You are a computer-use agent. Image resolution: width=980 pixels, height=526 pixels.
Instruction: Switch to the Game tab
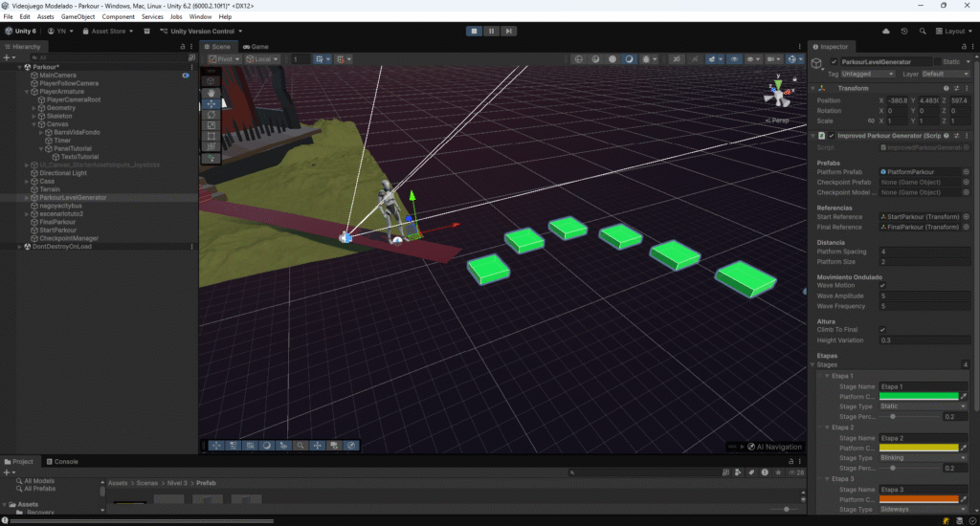point(256,46)
